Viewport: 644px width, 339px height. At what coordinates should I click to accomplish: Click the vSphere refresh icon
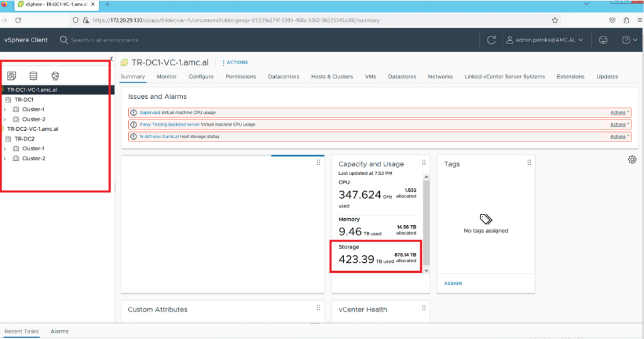coord(492,40)
